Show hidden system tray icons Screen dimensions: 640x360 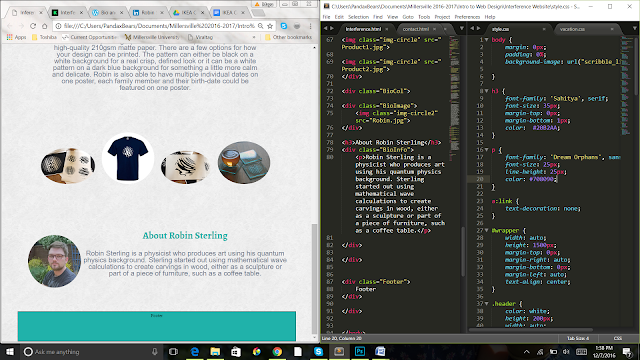click(527, 351)
